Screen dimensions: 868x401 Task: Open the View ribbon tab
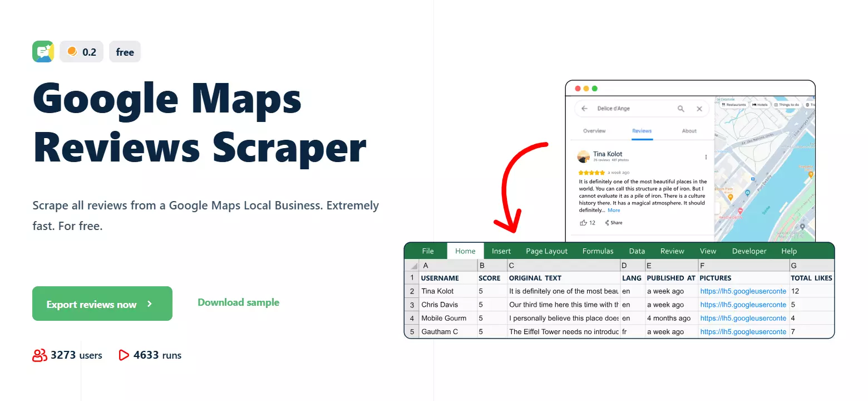pyautogui.click(x=708, y=251)
